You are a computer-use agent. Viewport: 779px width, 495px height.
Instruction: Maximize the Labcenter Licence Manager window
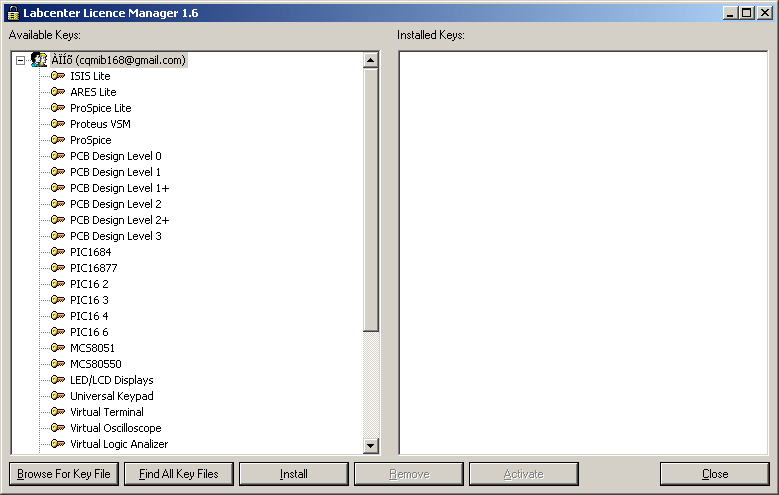tap(747, 13)
